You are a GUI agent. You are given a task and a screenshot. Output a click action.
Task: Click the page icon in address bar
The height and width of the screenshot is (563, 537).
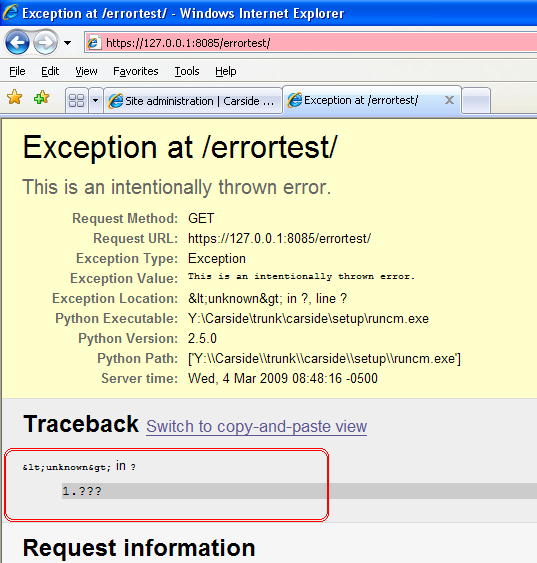pos(93,43)
